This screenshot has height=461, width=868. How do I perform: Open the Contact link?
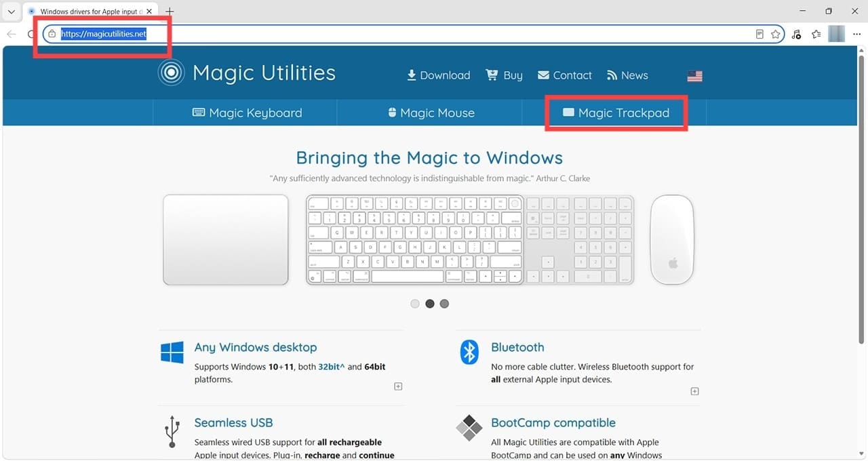coord(565,75)
